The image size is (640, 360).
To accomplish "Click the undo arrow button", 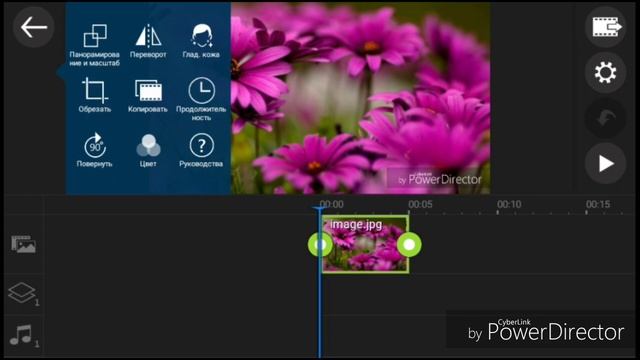I will (x=606, y=118).
